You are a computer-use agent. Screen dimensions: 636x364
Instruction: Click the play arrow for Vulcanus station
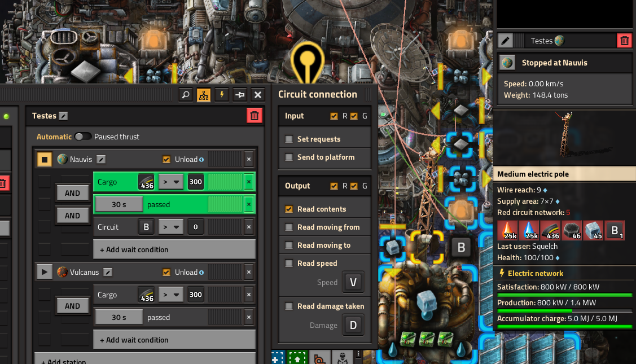pos(44,272)
